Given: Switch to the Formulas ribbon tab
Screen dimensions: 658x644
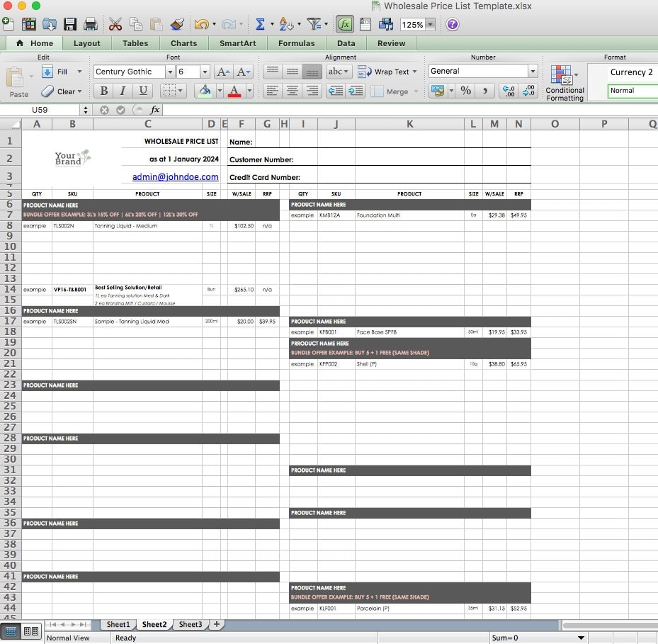Looking at the screenshot, I should [x=296, y=43].
